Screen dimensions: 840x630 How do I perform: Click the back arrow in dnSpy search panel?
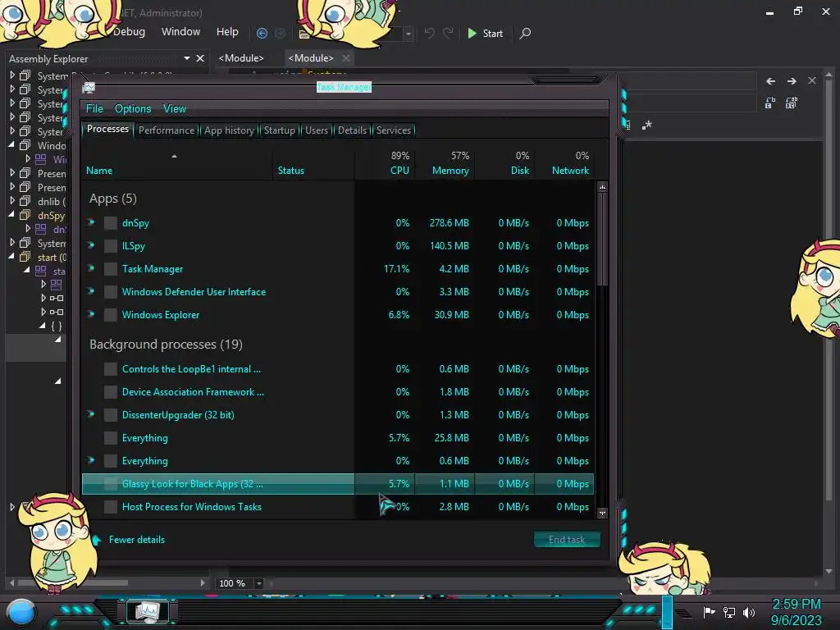pyautogui.click(x=771, y=81)
